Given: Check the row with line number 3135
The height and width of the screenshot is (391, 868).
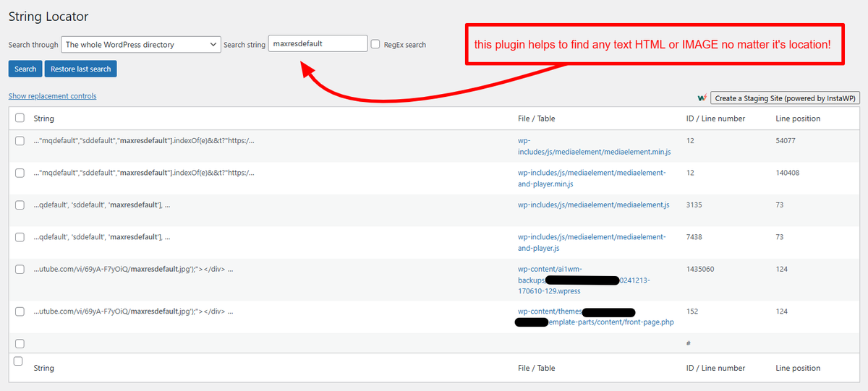Looking at the screenshot, I should tap(20, 205).
